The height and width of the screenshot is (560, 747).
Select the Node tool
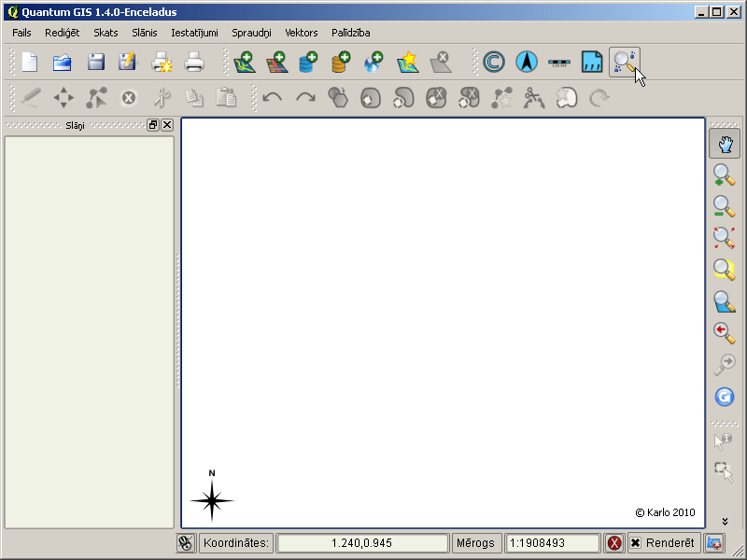coord(96,98)
